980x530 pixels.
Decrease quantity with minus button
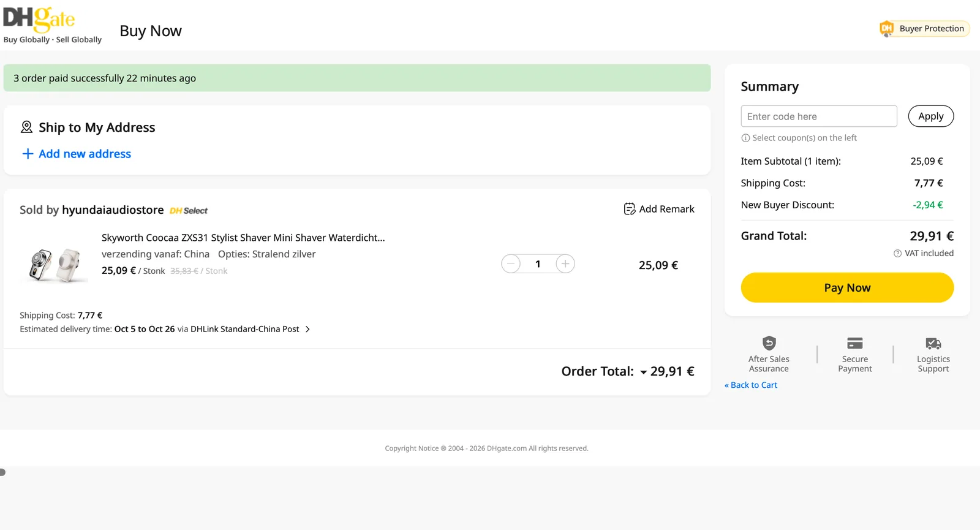click(511, 264)
